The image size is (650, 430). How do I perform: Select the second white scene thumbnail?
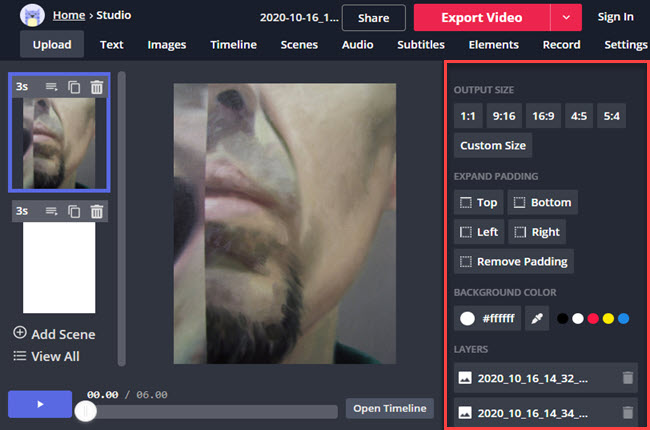pyautogui.click(x=59, y=267)
